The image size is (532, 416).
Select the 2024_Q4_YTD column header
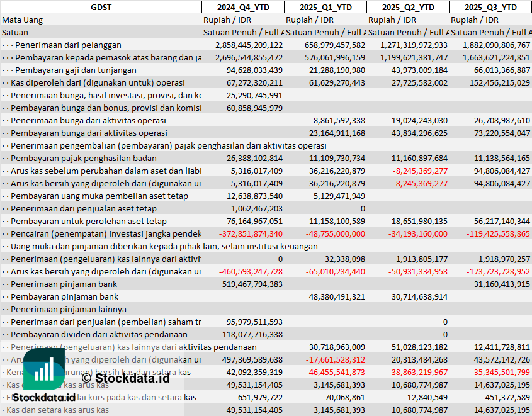point(242,7)
